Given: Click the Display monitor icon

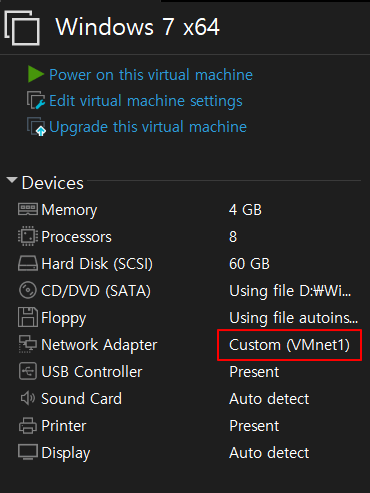Looking at the screenshot, I should [28, 452].
